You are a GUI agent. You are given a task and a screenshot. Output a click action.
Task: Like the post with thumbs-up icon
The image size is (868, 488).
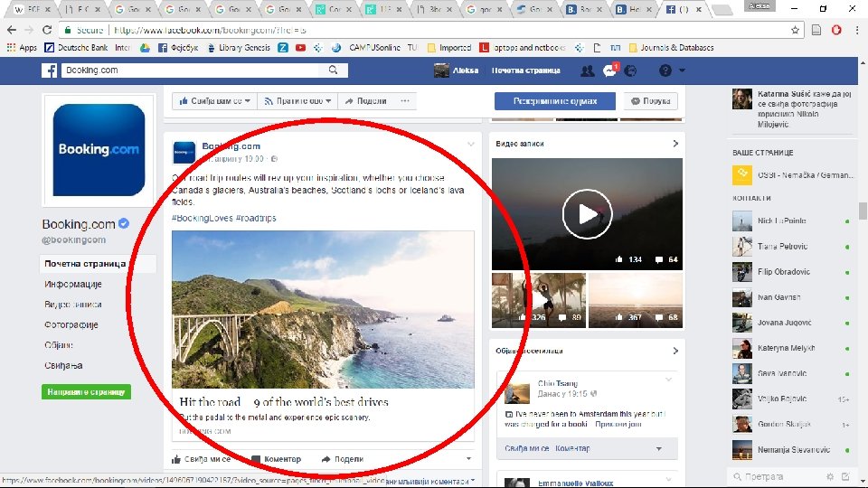(x=176, y=459)
